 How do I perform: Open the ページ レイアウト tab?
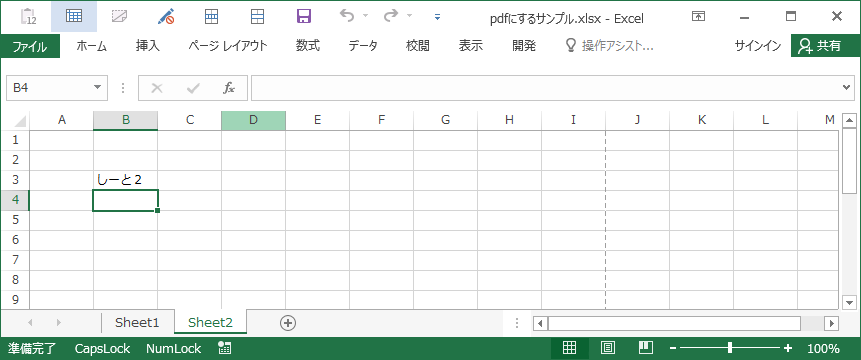click(x=227, y=46)
